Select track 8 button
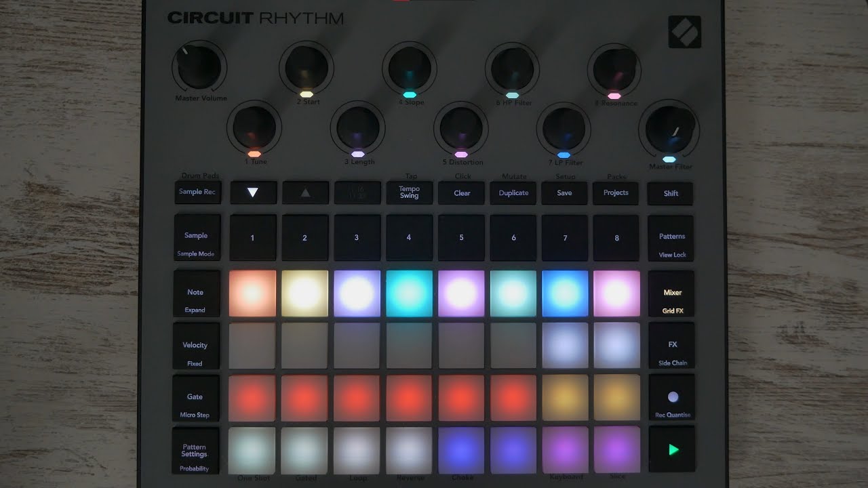868x488 pixels. [x=616, y=237]
